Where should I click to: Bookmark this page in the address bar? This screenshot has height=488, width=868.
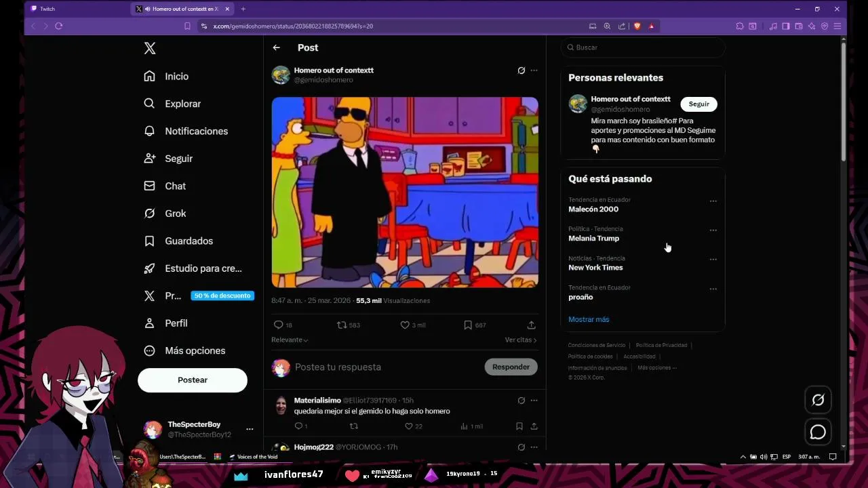[187, 26]
